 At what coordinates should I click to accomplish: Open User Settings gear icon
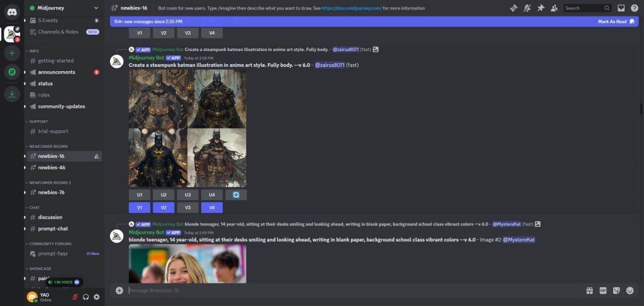96,297
